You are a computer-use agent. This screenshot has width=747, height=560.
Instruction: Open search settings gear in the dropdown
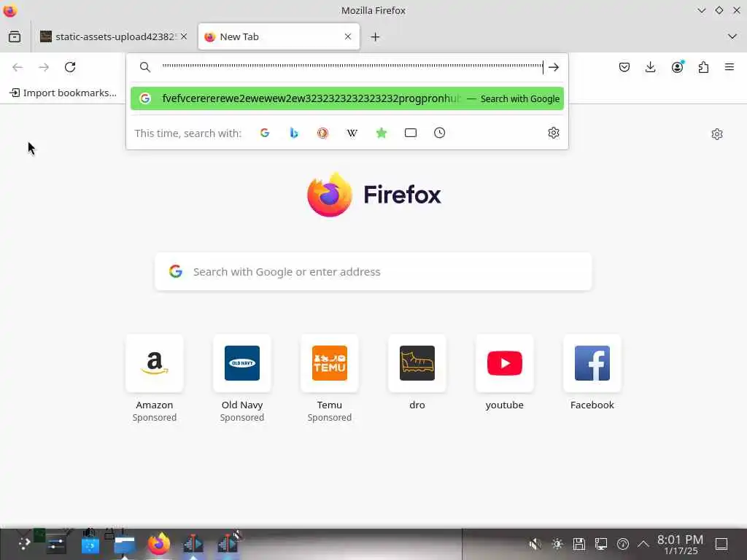(x=554, y=133)
